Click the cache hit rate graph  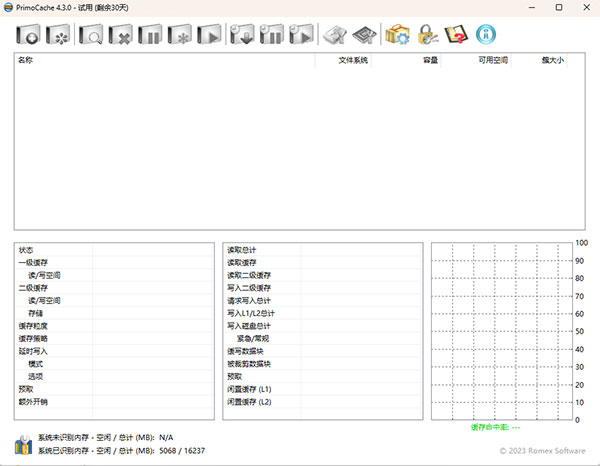(502, 331)
